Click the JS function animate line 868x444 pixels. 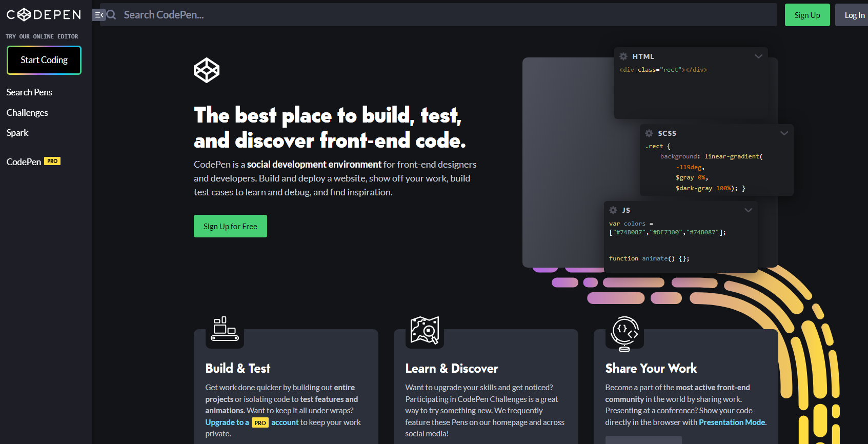coord(649,258)
